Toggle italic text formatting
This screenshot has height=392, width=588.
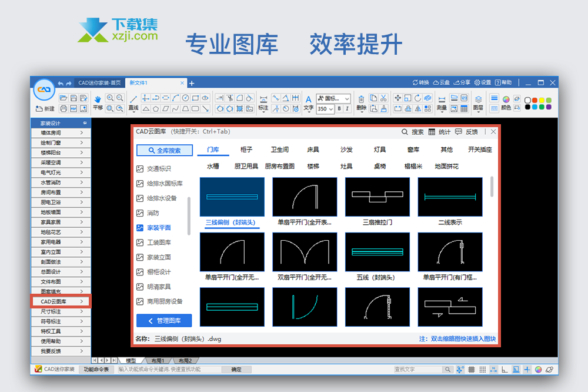coord(348,108)
